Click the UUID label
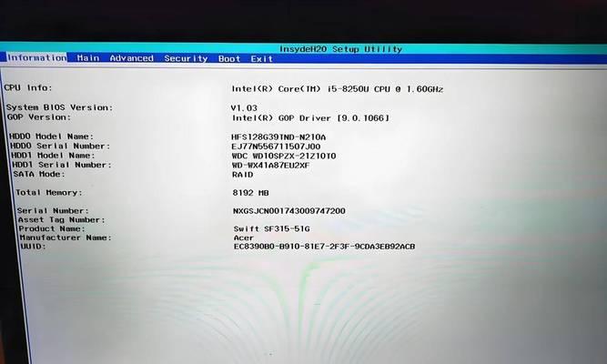The height and width of the screenshot is (364, 607). pos(33,246)
